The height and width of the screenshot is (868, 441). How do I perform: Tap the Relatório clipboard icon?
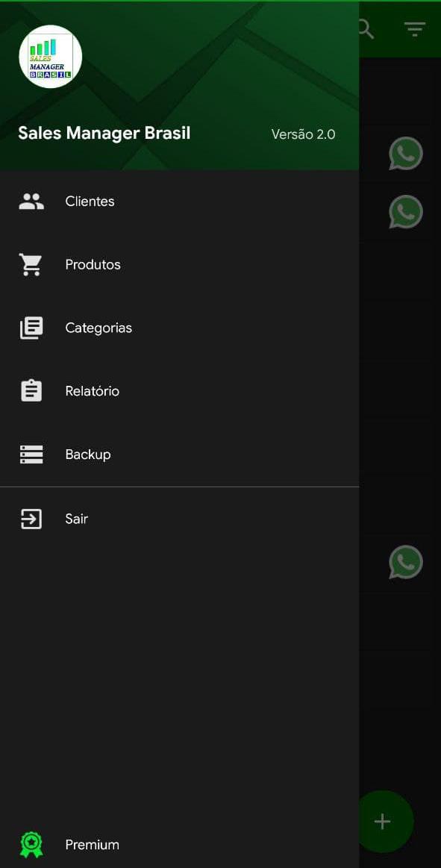coord(31,391)
